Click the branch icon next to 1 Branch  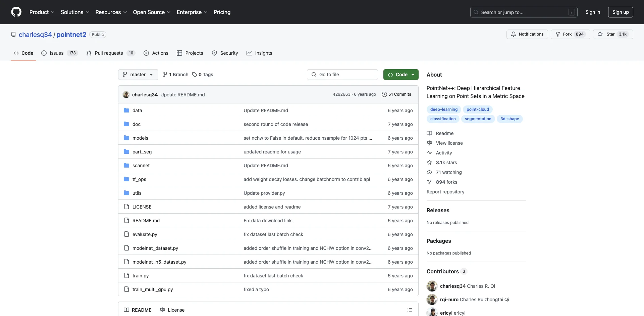[165, 75]
